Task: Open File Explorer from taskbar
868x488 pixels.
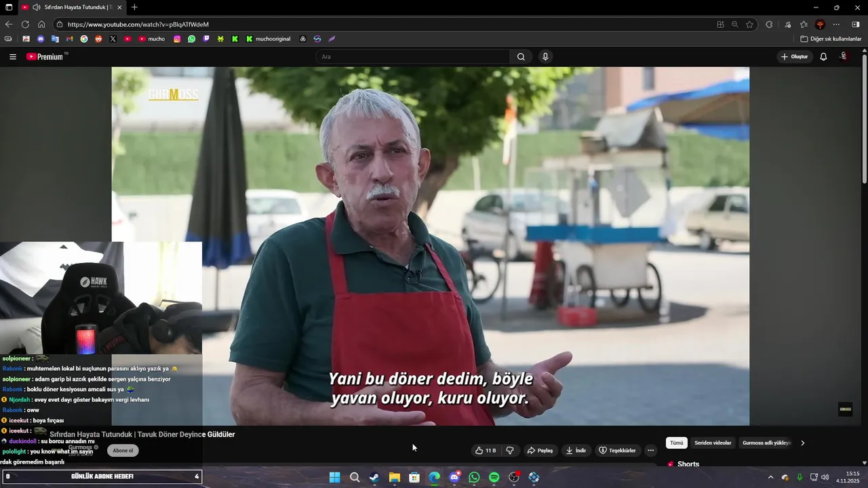Action: coord(395,477)
